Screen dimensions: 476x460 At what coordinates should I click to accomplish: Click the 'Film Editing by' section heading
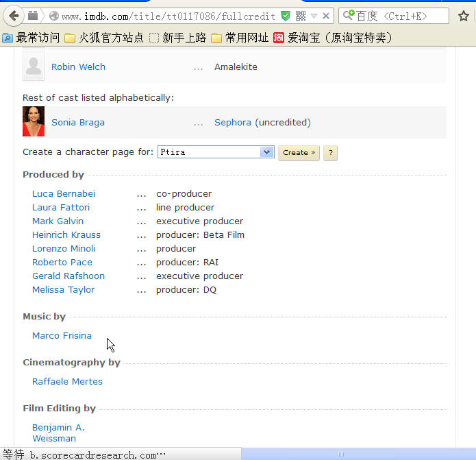point(60,409)
